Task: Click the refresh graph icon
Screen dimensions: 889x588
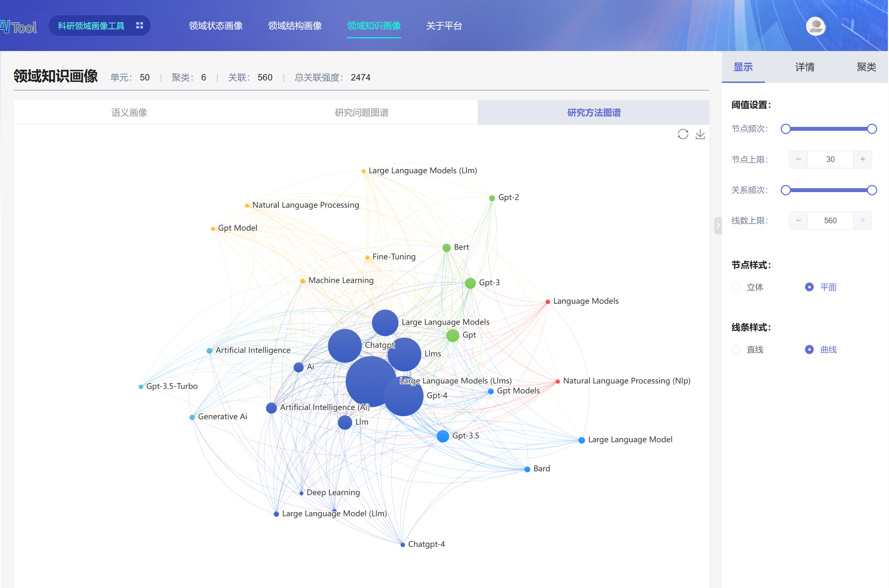Action: [x=683, y=134]
